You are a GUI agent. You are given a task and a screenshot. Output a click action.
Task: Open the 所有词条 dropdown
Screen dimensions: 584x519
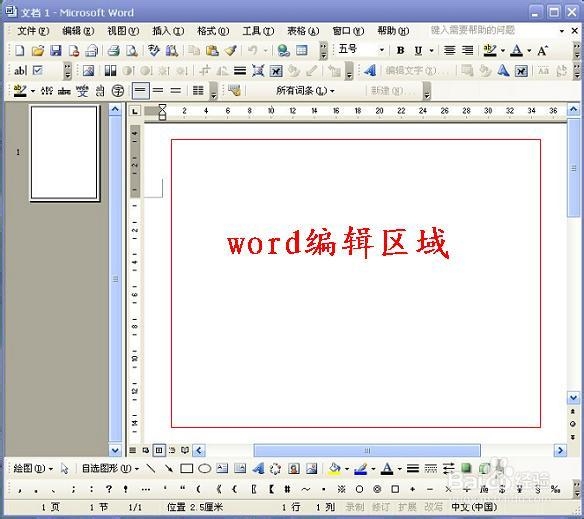[x=305, y=91]
